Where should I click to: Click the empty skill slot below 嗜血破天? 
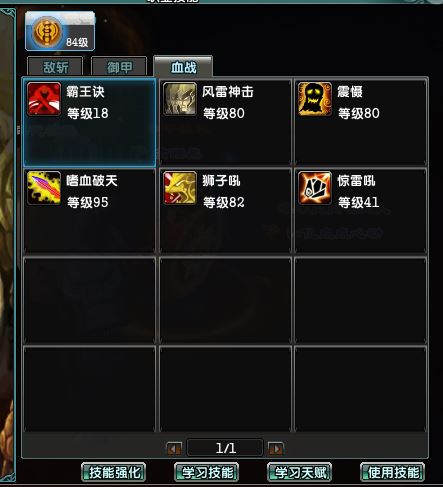click(x=90, y=300)
